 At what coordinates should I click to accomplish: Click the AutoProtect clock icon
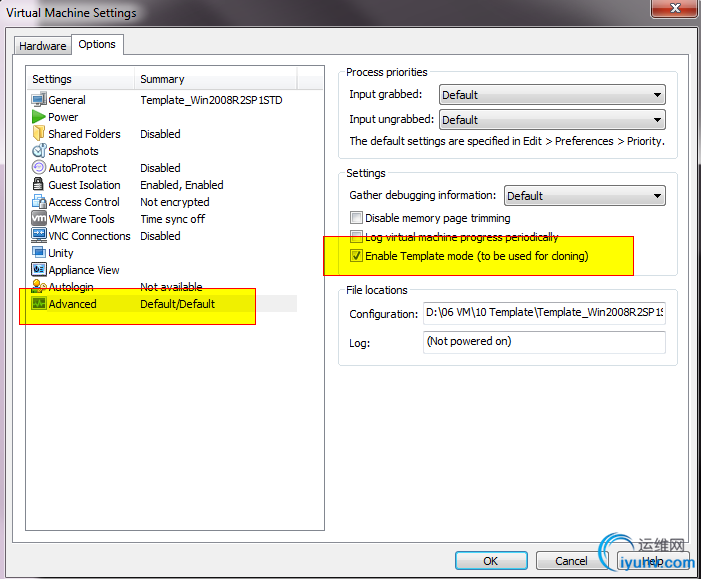pos(39,168)
